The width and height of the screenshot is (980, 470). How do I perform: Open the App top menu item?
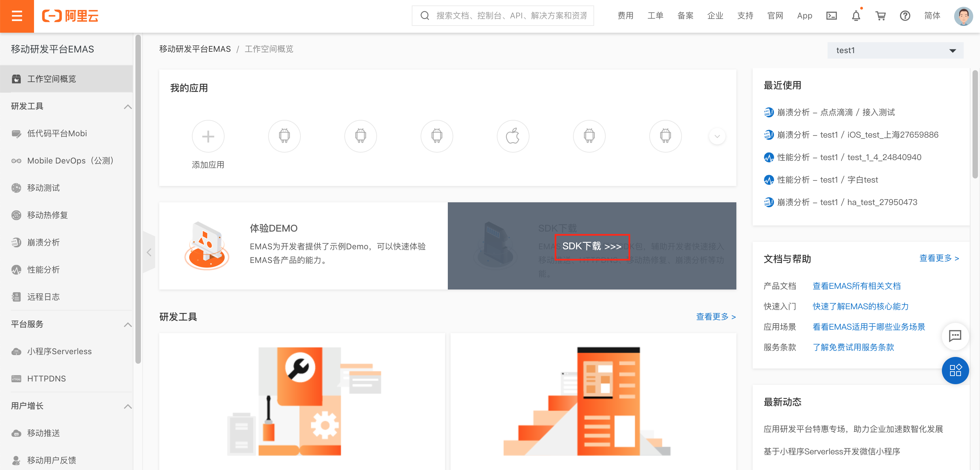click(x=804, y=16)
